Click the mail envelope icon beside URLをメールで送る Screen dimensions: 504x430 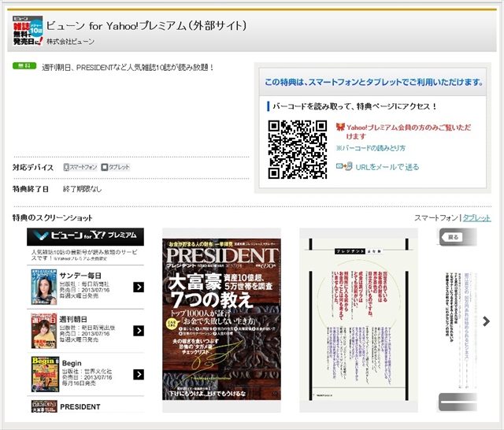[344, 166]
